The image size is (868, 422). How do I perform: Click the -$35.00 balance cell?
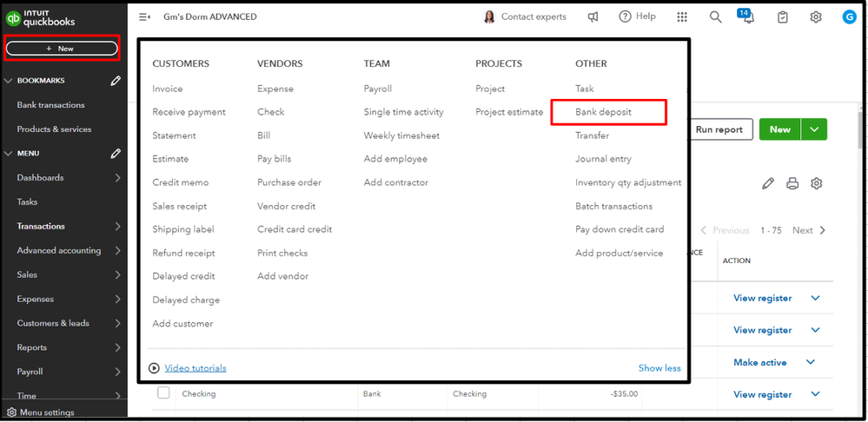625,394
